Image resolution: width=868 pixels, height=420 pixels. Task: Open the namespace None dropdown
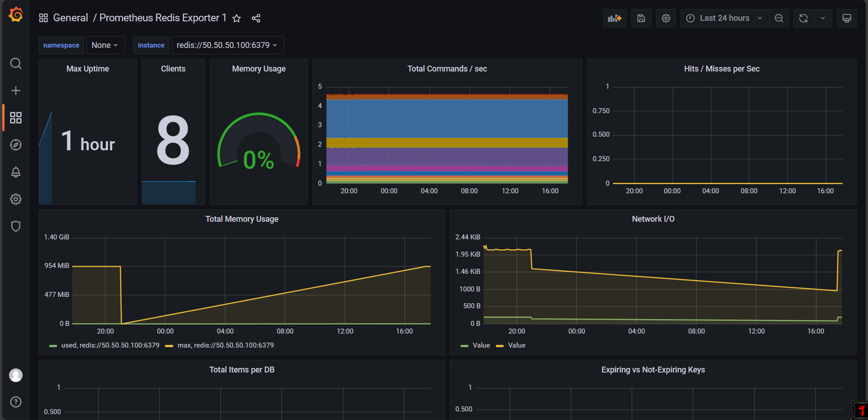(105, 45)
